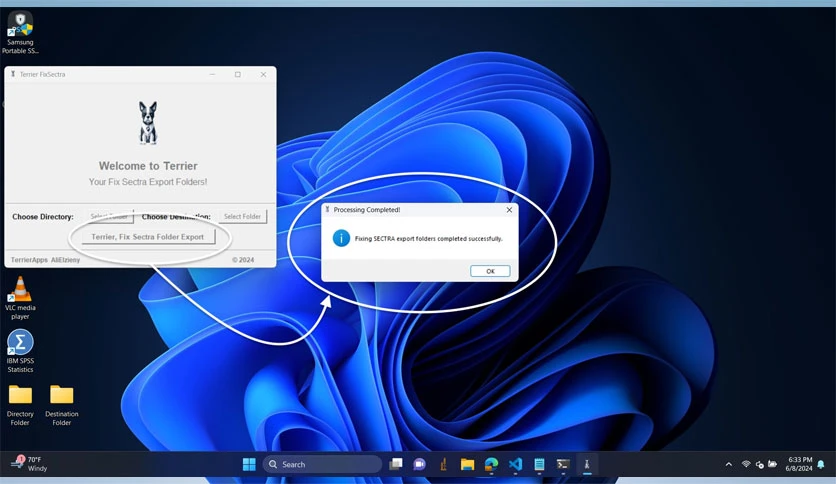Click the orange pinned app taskbar icon
Viewport: 836px width, 484px height.
[x=443, y=464]
